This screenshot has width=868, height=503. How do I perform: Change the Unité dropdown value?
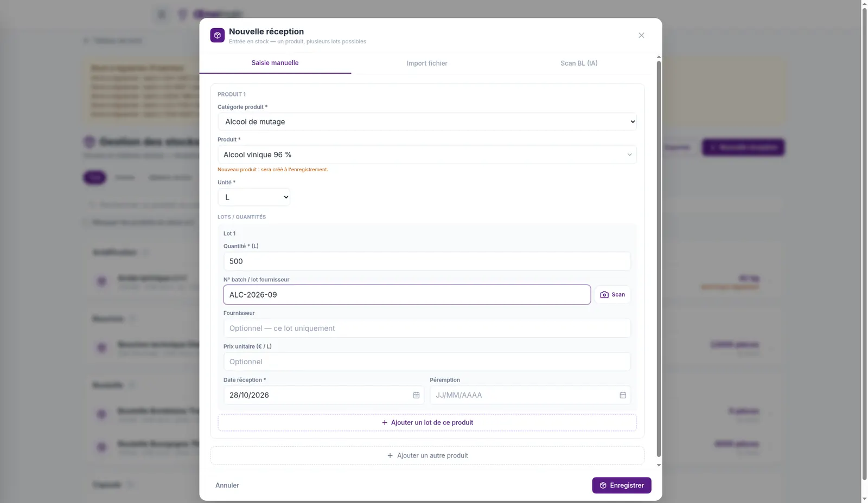[254, 197]
